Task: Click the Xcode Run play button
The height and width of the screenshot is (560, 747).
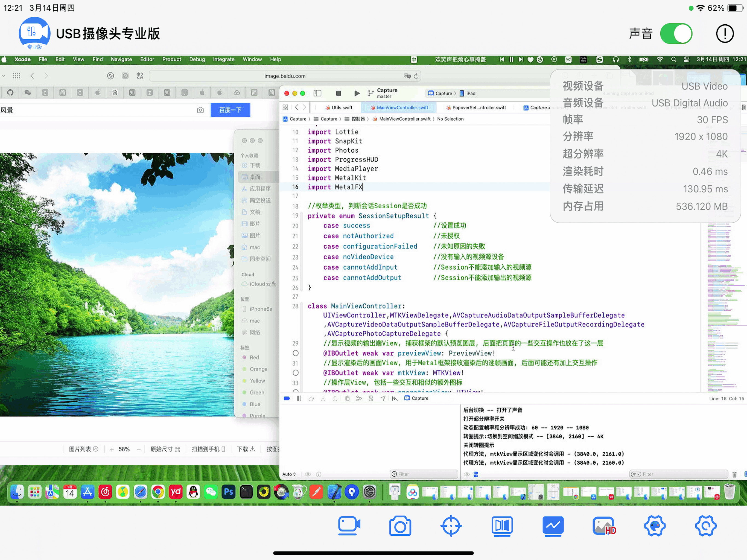Action: (357, 93)
